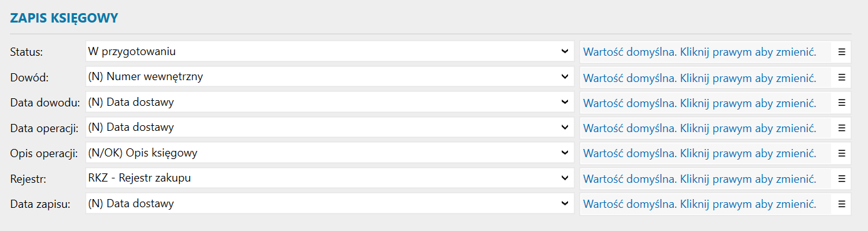Image resolution: width=868 pixels, height=231 pixels.
Task: Click default value text next to Status
Action: tap(700, 52)
